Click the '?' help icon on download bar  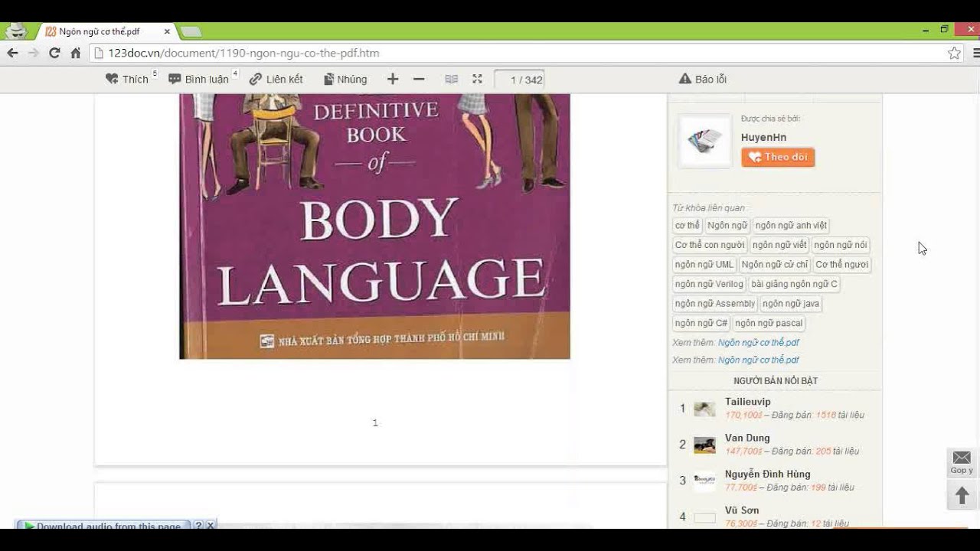pos(198,526)
